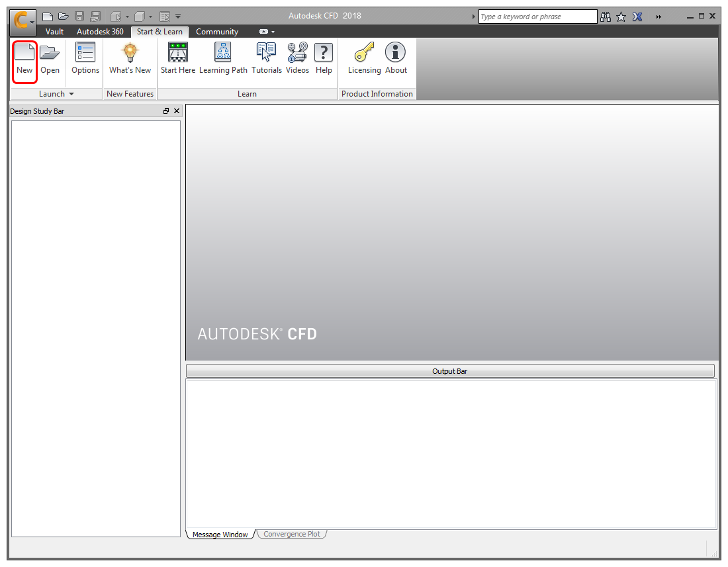Image resolution: width=728 pixels, height=567 pixels.
Task: Minimize the Autodesk CFD window
Action: 690,17
